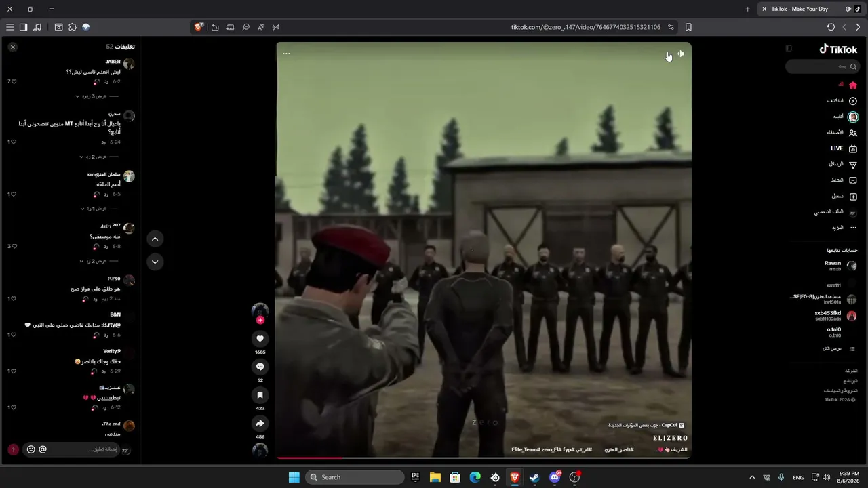Click the TikTok video URL address bar
Image resolution: width=868 pixels, height=488 pixels.
tap(585, 27)
